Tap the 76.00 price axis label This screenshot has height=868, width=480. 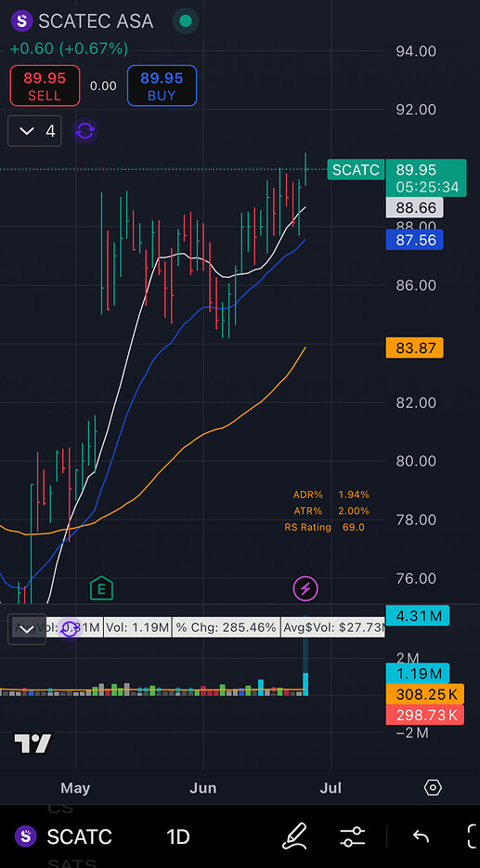coord(416,578)
